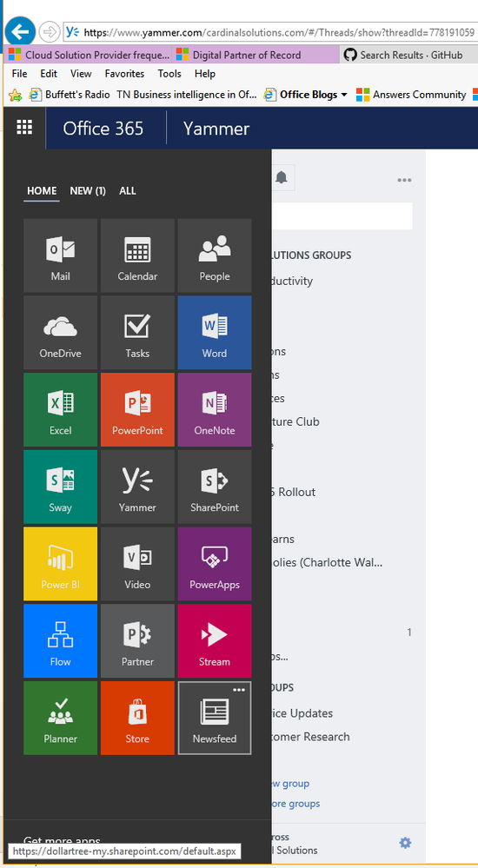Open the ice Updates group
This screenshot has width=478, height=868.
(x=302, y=713)
